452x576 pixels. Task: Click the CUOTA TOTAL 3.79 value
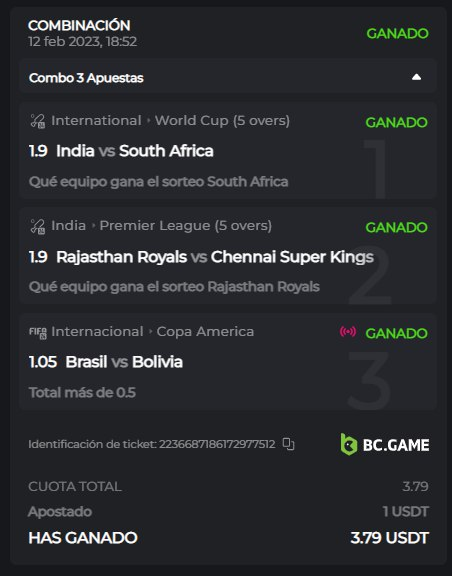click(415, 486)
